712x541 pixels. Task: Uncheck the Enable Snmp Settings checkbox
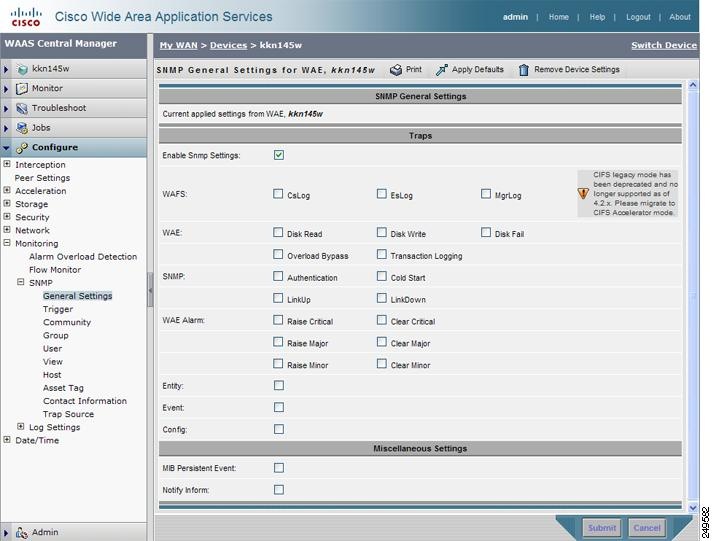pyautogui.click(x=279, y=155)
